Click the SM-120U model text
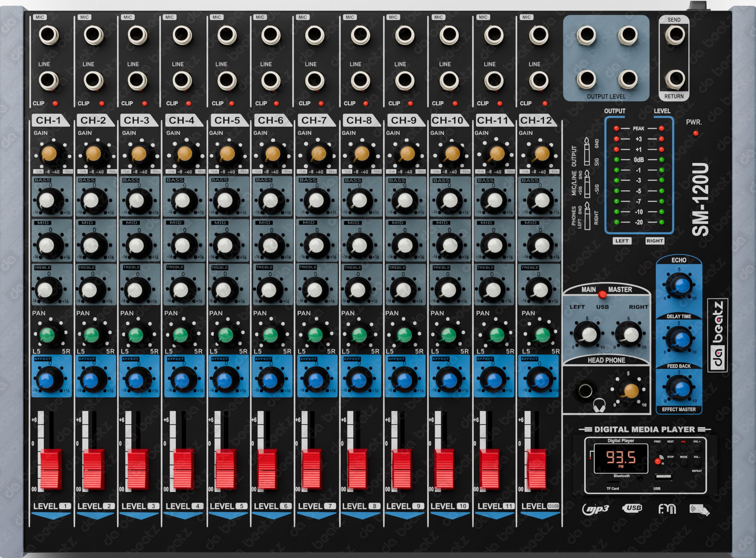Screen dimensions: 756x558 (x=700, y=200)
